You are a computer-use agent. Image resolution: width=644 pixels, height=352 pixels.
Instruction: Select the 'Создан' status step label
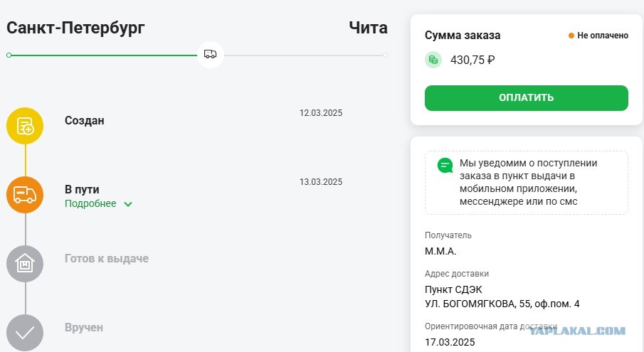coord(84,121)
